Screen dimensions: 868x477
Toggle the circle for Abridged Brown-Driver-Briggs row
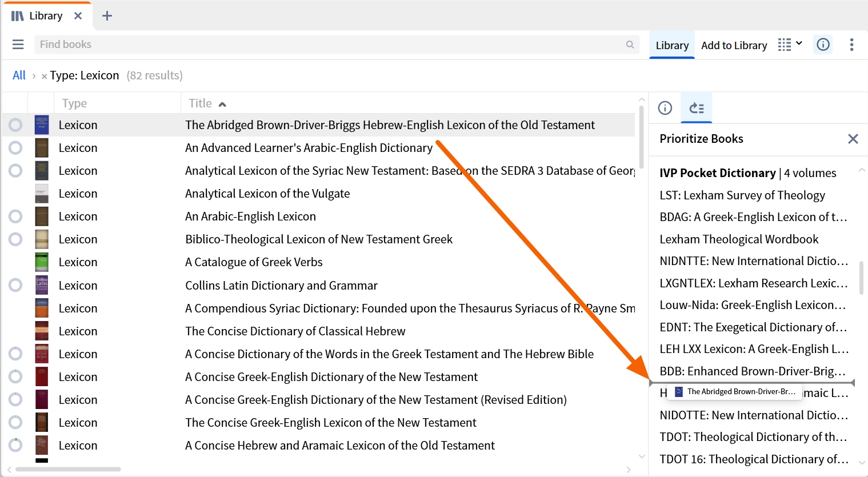15,125
